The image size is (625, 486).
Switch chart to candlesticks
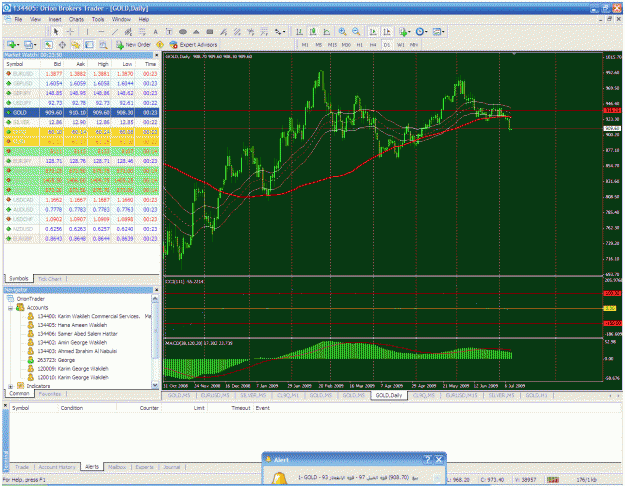click(x=313, y=32)
